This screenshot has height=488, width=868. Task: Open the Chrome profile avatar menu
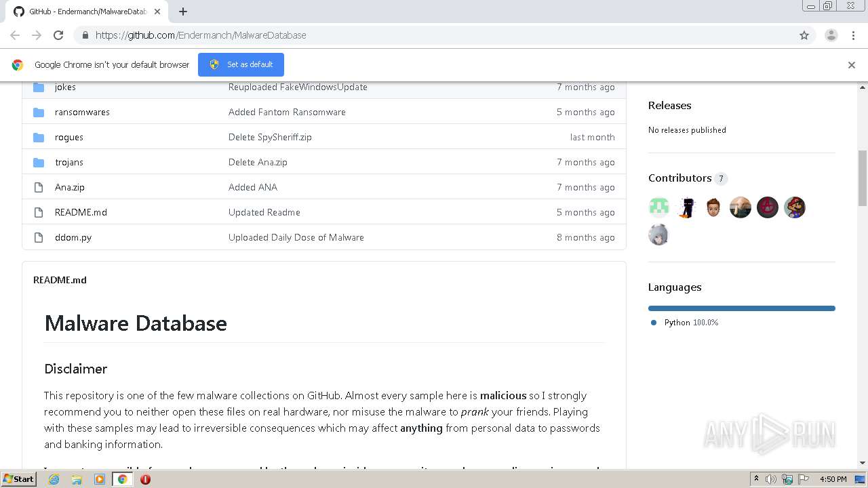[831, 35]
